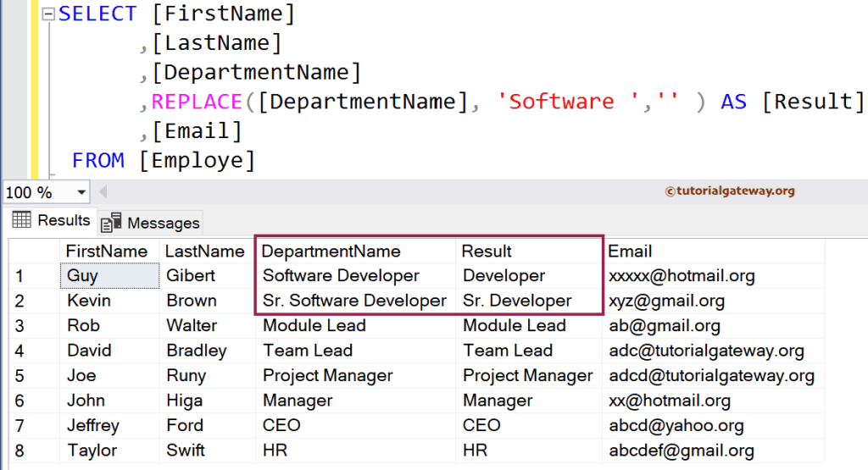Select row 5 header
This screenshot has height=470, width=868.
point(34,375)
